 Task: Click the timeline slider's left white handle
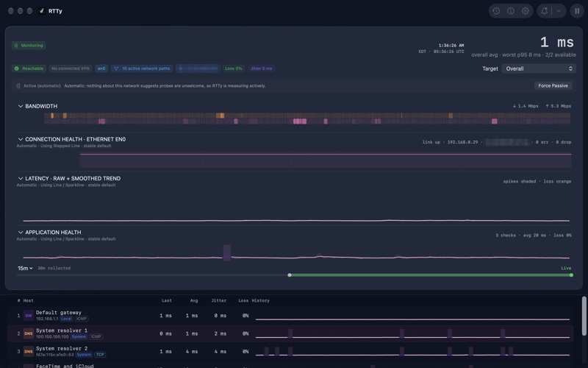pos(290,275)
